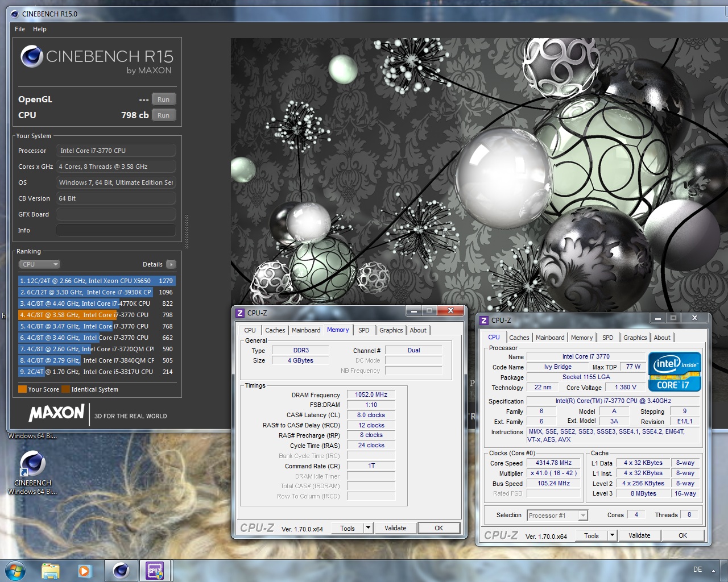Image resolution: width=728 pixels, height=582 pixels.
Task: Click the Processor field in Your System
Action: point(116,151)
